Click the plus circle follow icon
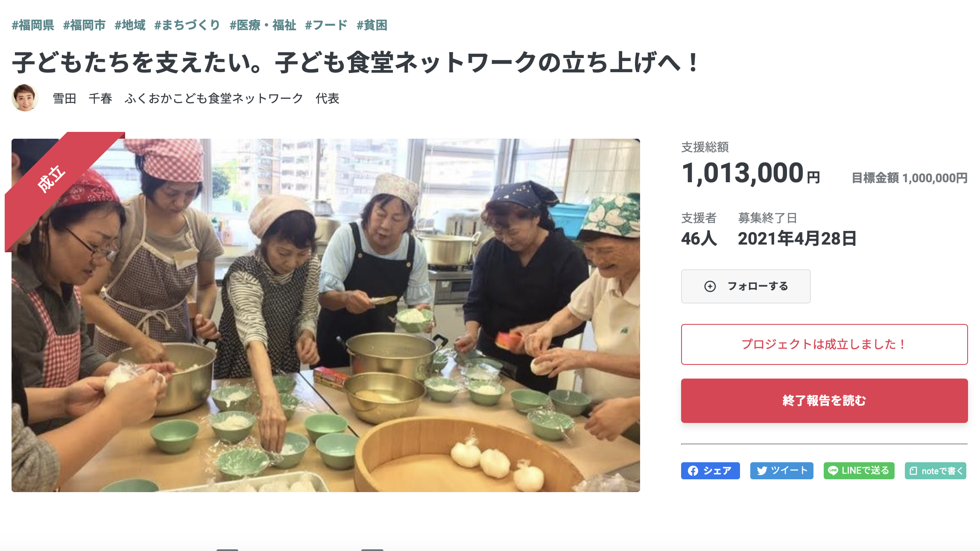This screenshot has height=551, width=980. tap(710, 286)
